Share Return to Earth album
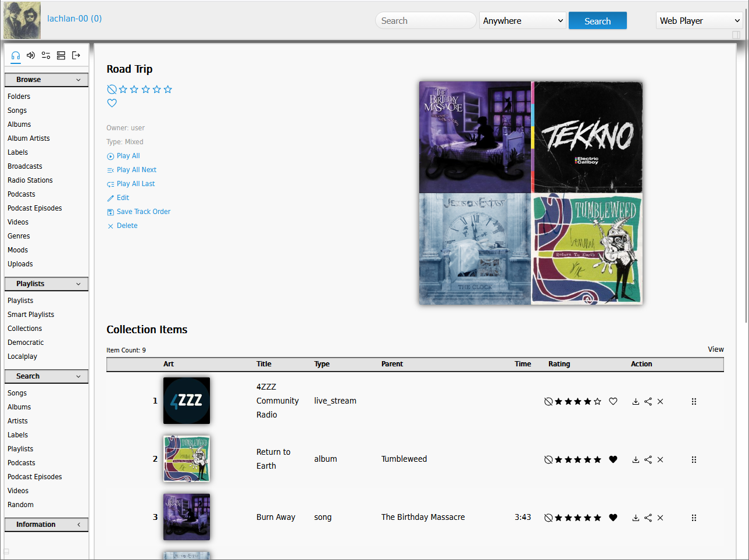Screen dimensions: 749x560 point(648,459)
